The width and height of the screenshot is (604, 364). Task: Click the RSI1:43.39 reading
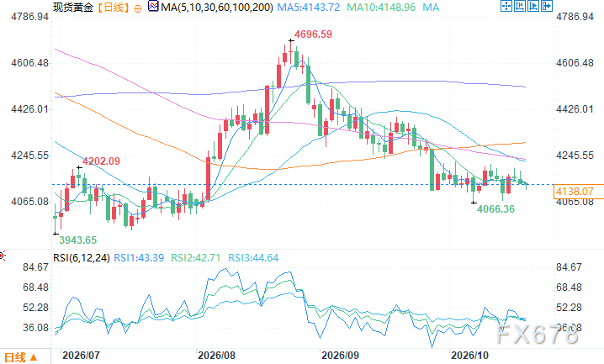(x=139, y=258)
